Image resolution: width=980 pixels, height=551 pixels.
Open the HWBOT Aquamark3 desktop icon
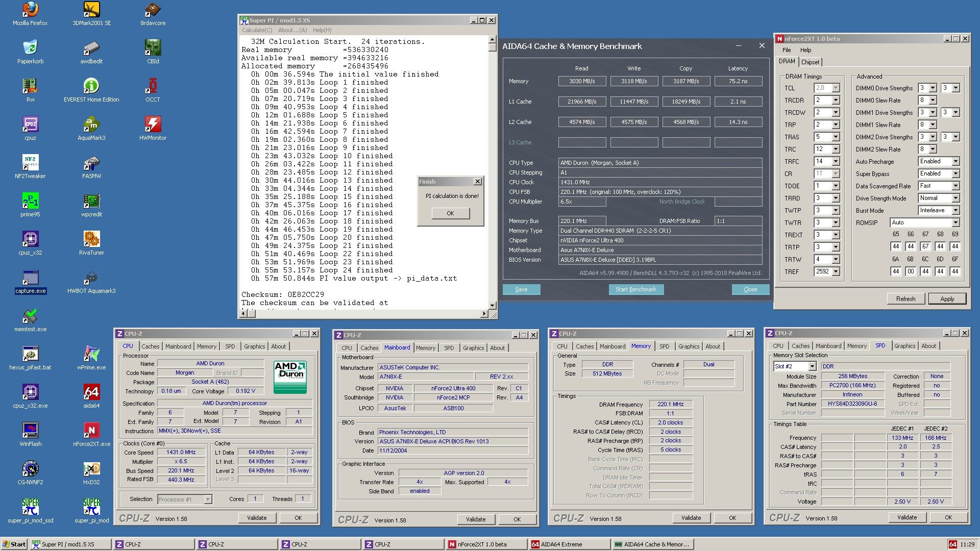(x=91, y=282)
